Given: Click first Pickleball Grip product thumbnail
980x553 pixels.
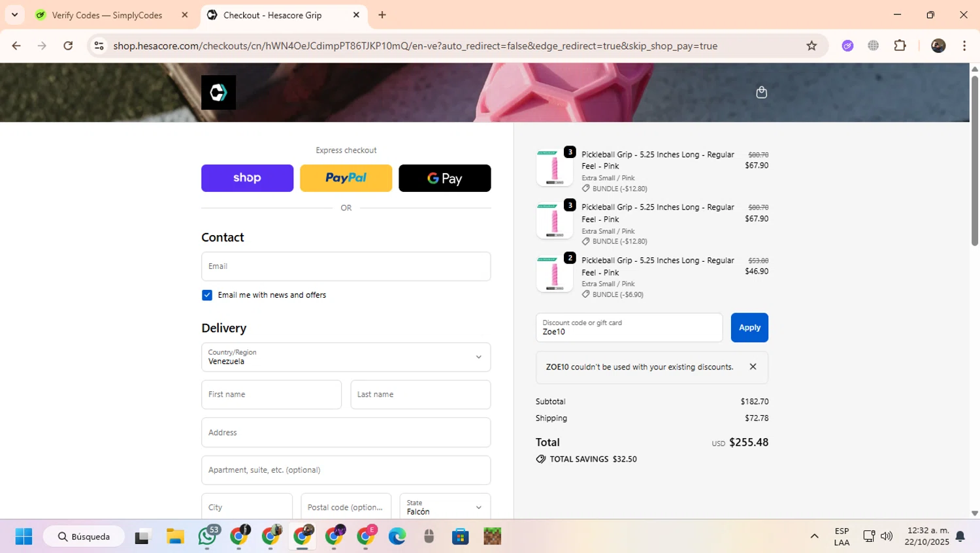Looking at the screenshot, I should point(555,168).
